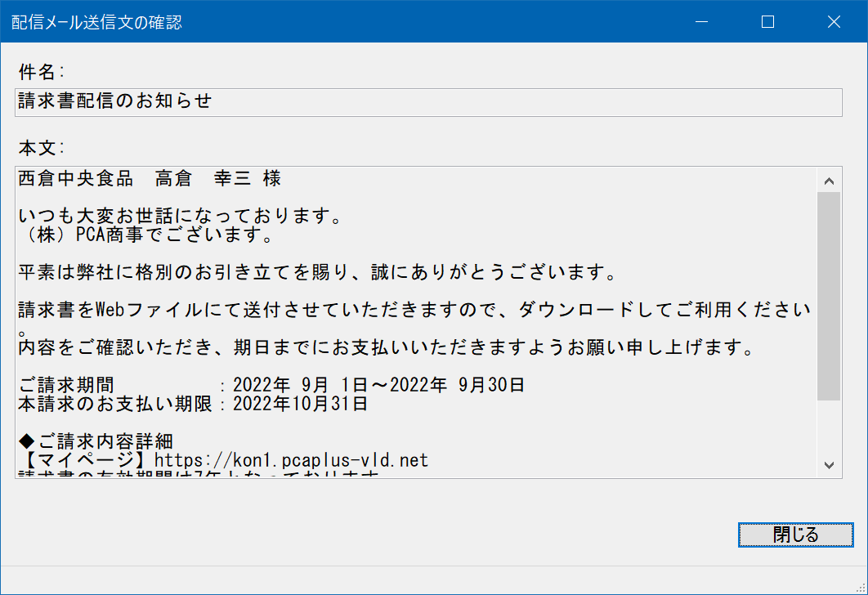Click the vertical scrollbar thumb in 本文
This screenshot has width=868, height=595.
[829, 296]
